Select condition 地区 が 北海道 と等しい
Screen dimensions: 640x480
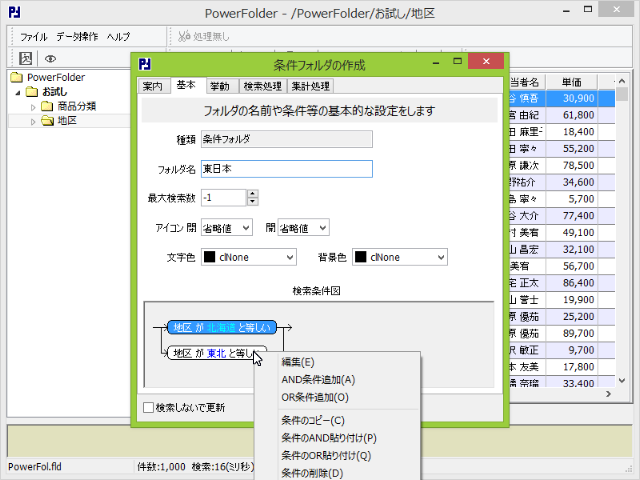point(222,327)
